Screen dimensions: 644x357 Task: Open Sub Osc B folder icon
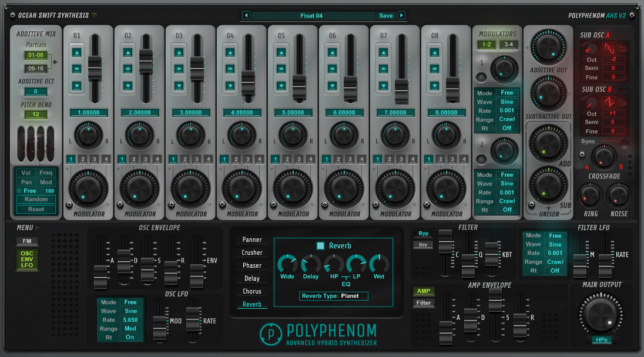(x=622, y=102)
